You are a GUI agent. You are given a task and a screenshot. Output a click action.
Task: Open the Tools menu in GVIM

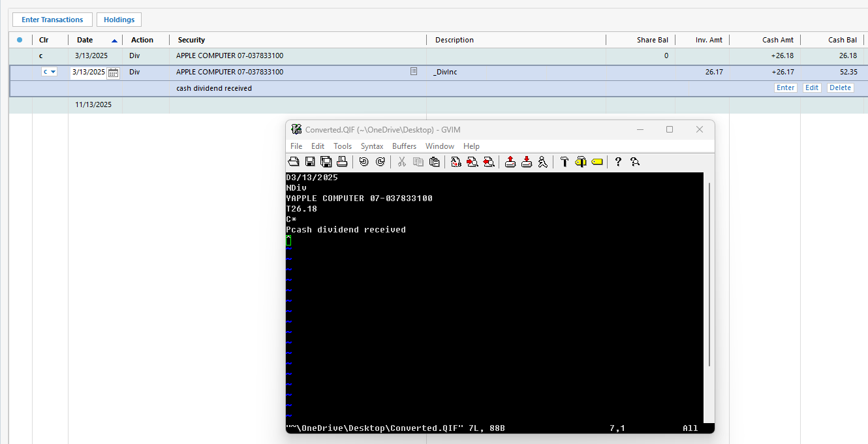(x=343, y=146)
